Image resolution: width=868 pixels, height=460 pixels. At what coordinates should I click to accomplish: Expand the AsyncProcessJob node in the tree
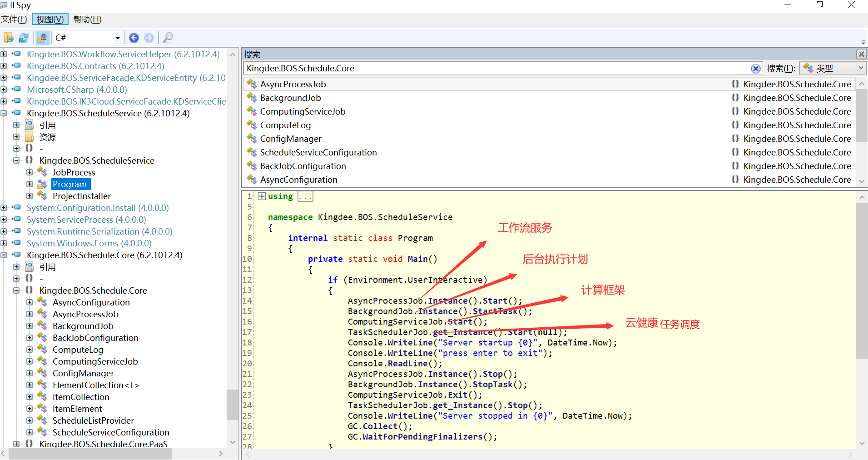(x=30, y=314)
